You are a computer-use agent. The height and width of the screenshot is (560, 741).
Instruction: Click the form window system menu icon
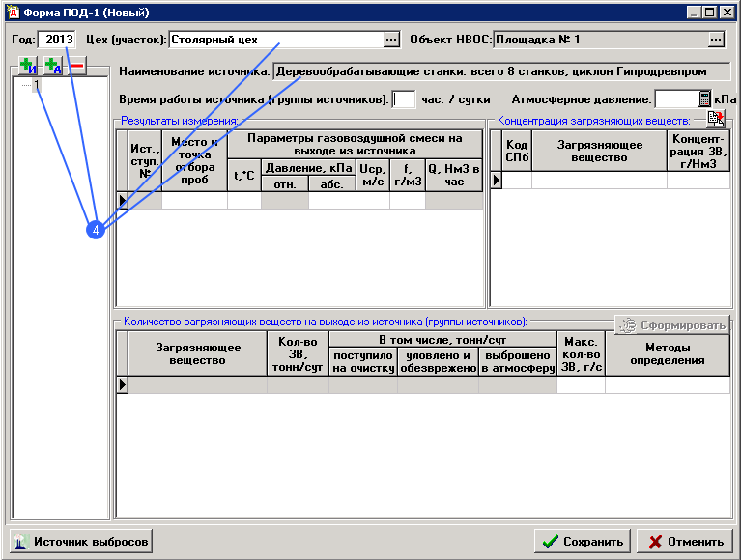pyautogui.click(x=11, y=12)
